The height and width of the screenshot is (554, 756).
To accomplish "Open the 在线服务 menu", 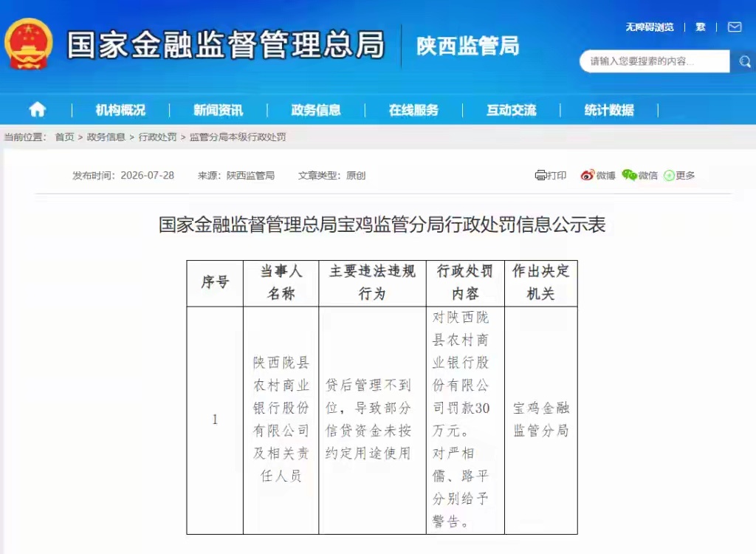I will coord(413,110).
